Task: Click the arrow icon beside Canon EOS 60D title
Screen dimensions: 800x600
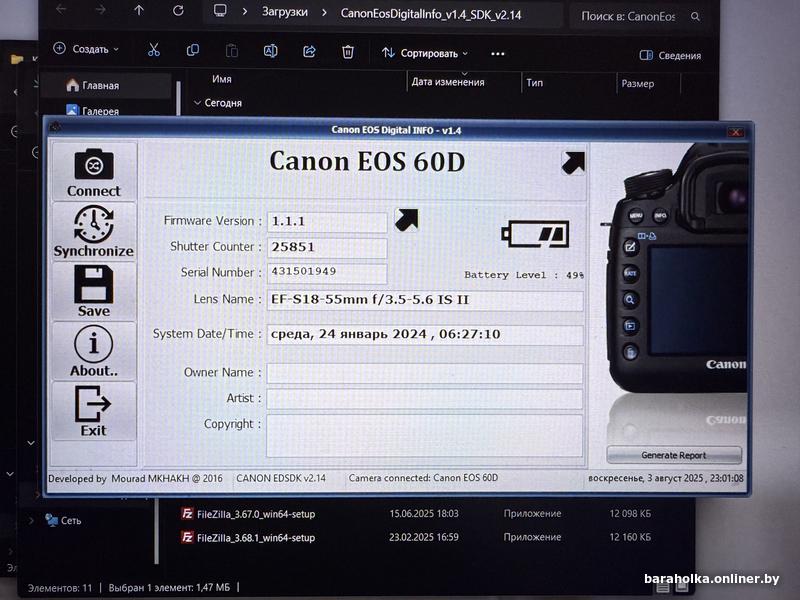Action: (x=573, y=163)
